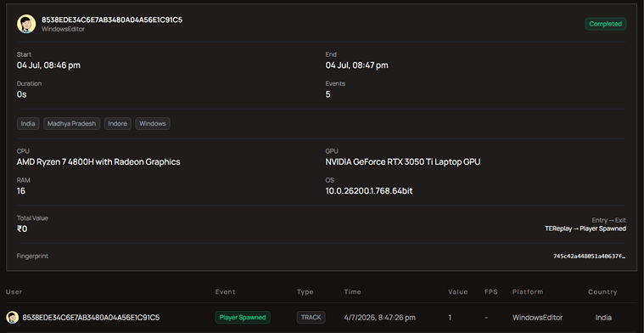This screenshot has width=644, height=333.
Task: Click the end time 04 Jul, 08:47 pm
Action: tap(357, 65)
